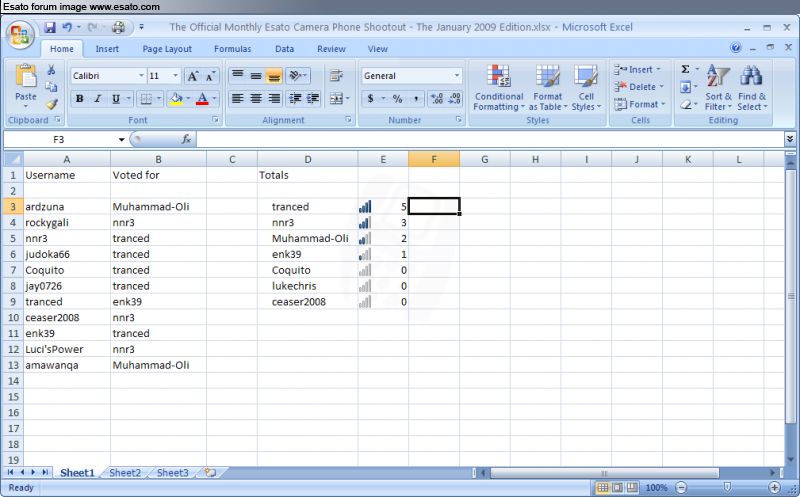
Task: Open Find & Select
Action: [x=752, y=88]
